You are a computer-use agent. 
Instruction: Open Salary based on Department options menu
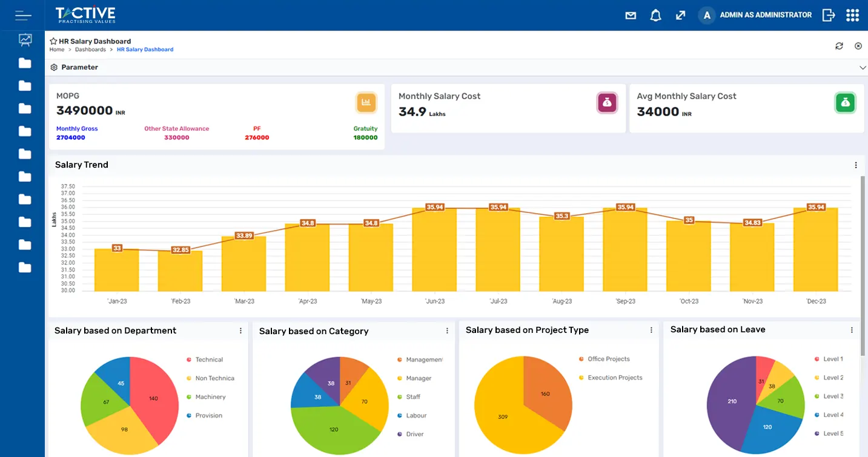point(240,330)
